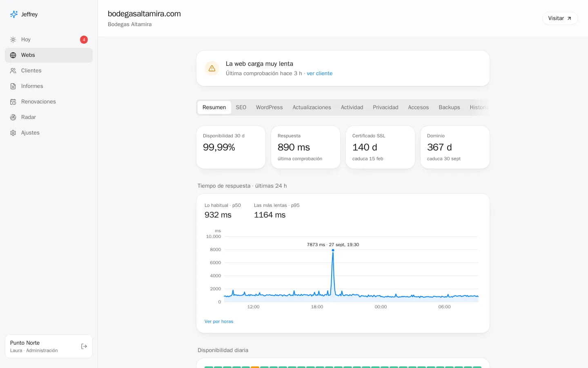Click the warning triangle icon in the alert
The width and height of the screenshot is (588, 368).
click(x=212, y=68)
